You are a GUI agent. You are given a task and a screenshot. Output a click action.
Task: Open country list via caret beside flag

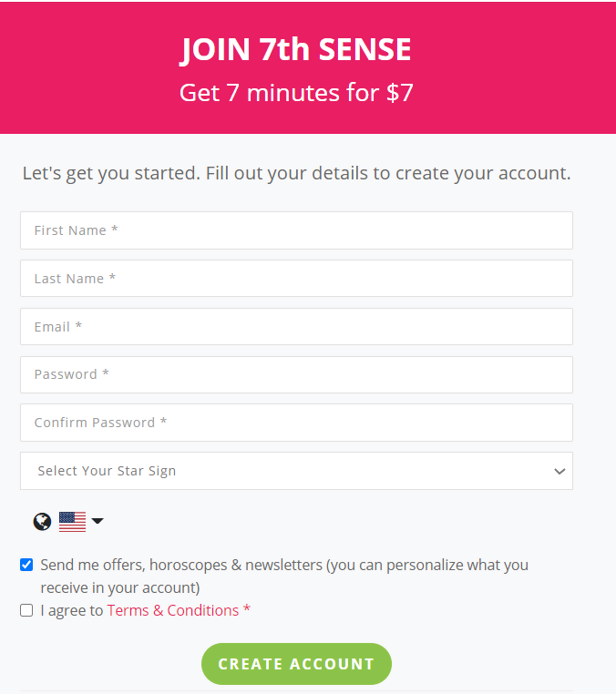pyautogui.click(x=98, y=521)
